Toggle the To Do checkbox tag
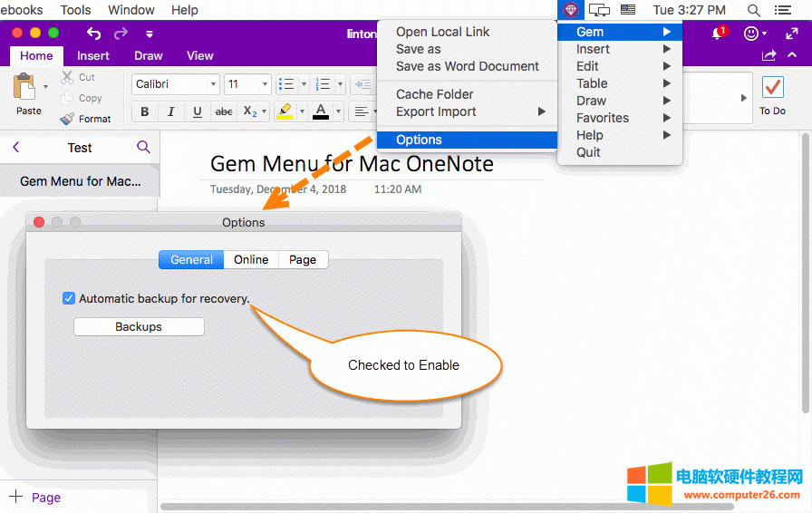Image resolution: width=812 pixels, height=513 pixels. coord(772,88)
